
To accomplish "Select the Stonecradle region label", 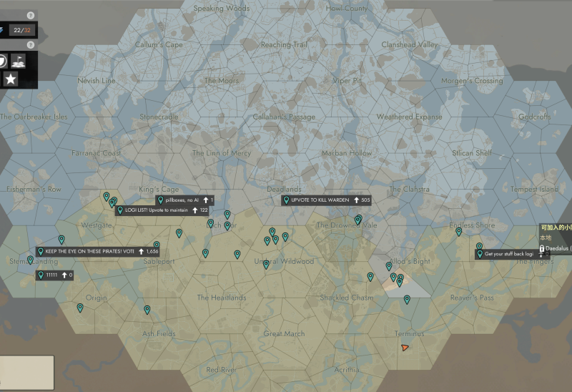I will click(159, 117).
